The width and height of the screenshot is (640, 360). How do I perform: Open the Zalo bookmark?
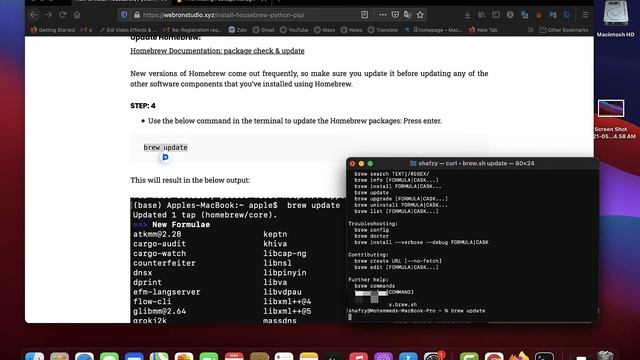pyautogui.click(x=238, y=30)
